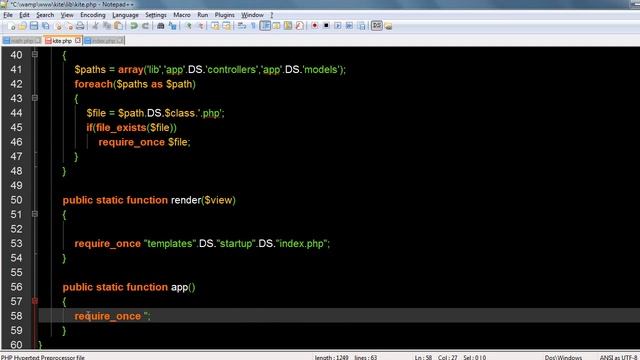Click on 'require_once $file;' code line

[144, 142]
